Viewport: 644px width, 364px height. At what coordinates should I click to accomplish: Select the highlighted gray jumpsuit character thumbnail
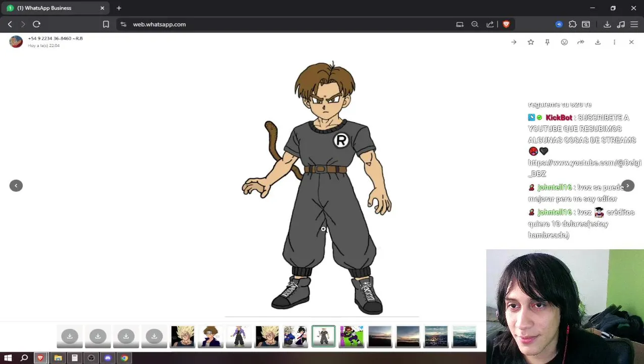pos(323,337)
